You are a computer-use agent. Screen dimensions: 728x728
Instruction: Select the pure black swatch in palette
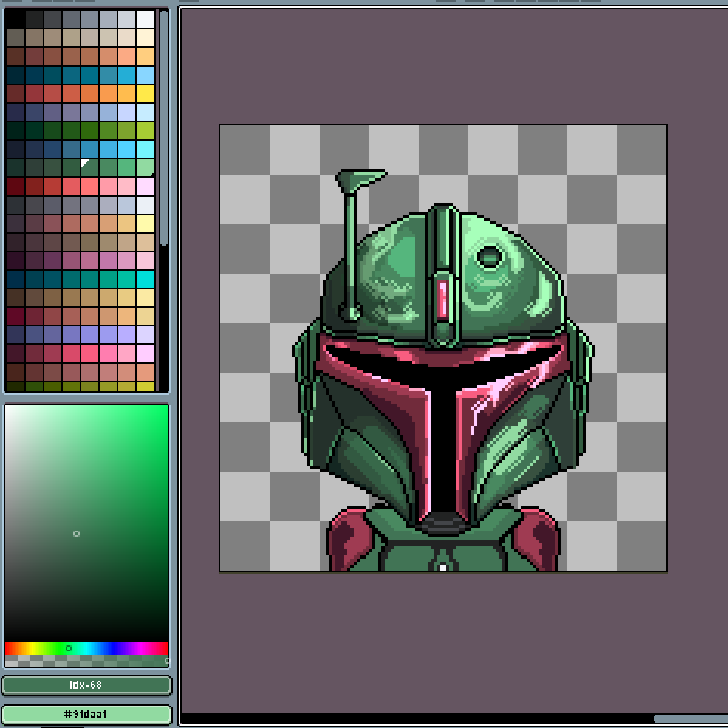pos(15,19)
